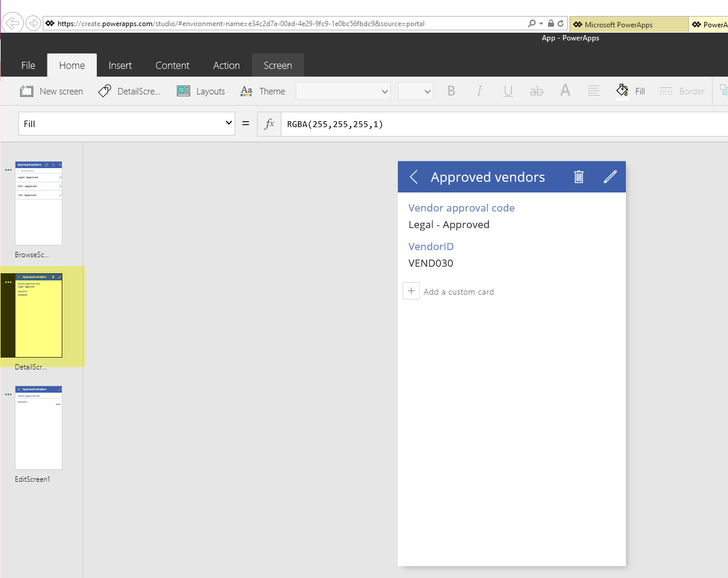
Task: Select the BrowseScreen thumbnail
Action: [x=39, y=203]
